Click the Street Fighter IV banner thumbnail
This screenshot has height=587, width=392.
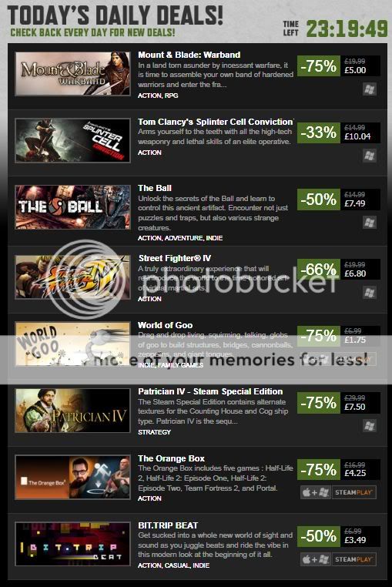pyautogui.click(x=72, y=277)
